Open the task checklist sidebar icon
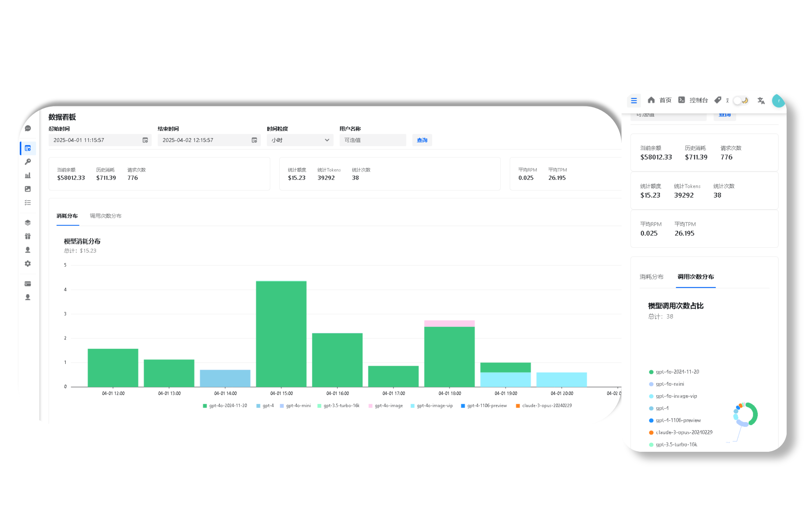 pyautogui.click(x=28, y=203)
